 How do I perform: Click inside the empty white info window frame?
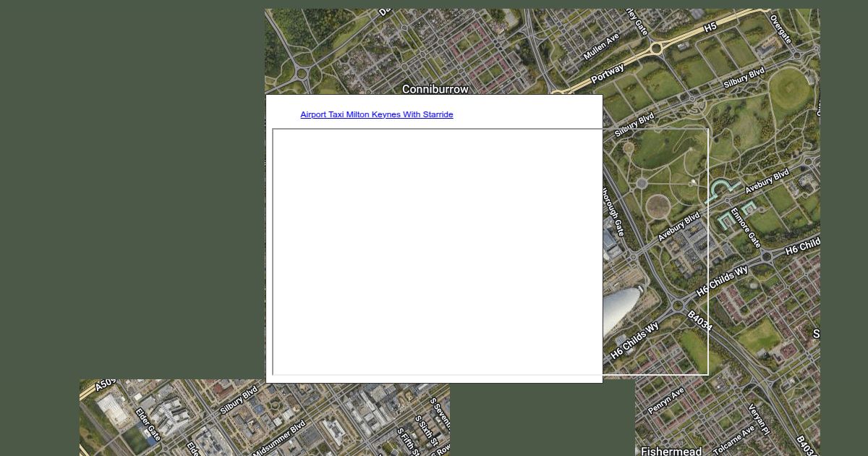437,252
